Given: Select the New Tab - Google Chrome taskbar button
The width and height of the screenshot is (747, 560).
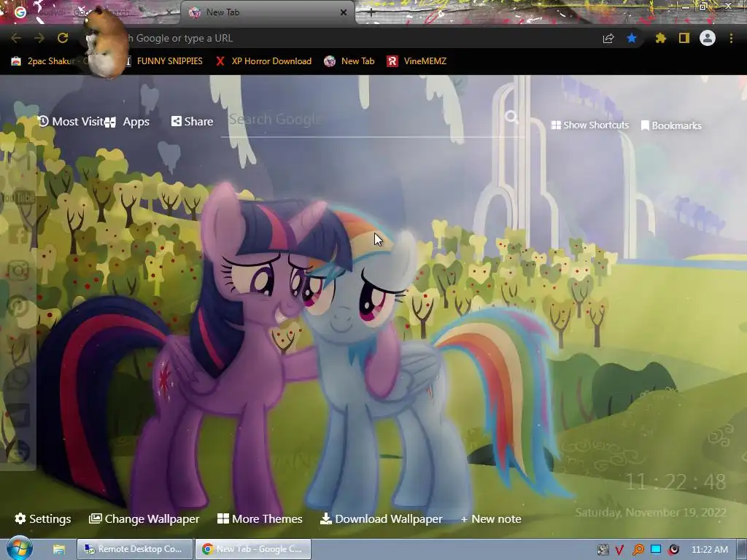Looking at the screenshot, I should [x=253, y=549].
